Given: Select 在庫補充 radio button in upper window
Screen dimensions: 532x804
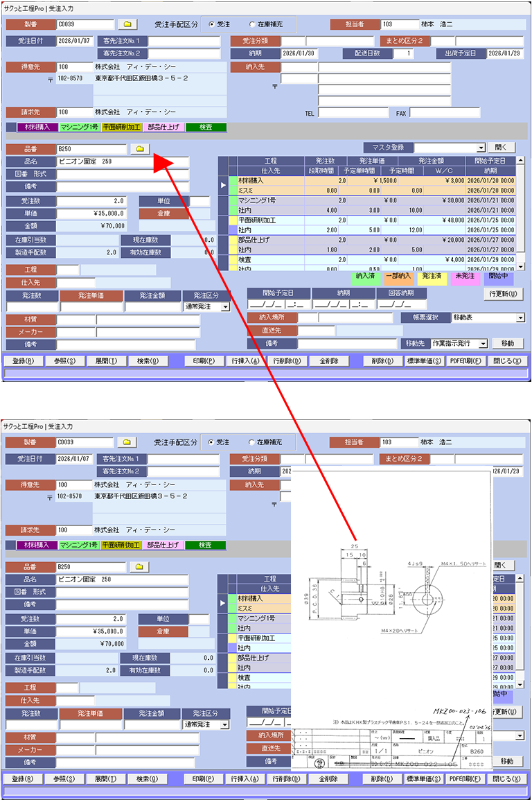Looking at the screenshot, I should pos(251,24).
